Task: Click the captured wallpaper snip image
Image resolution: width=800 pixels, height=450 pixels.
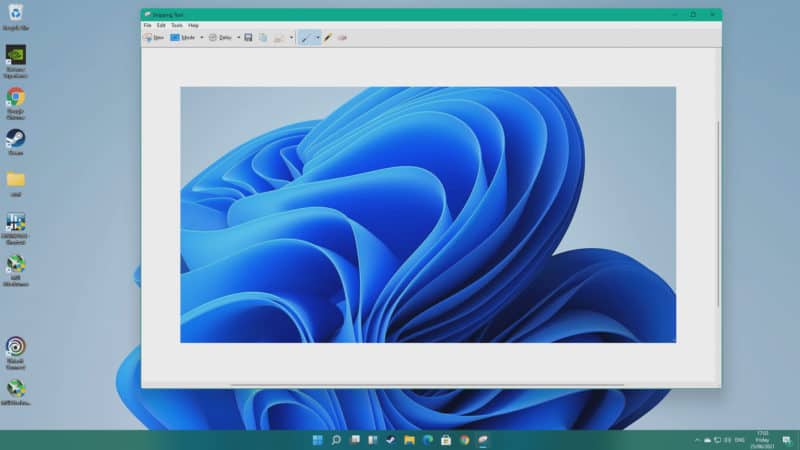Action: click(x=428, y=215)
